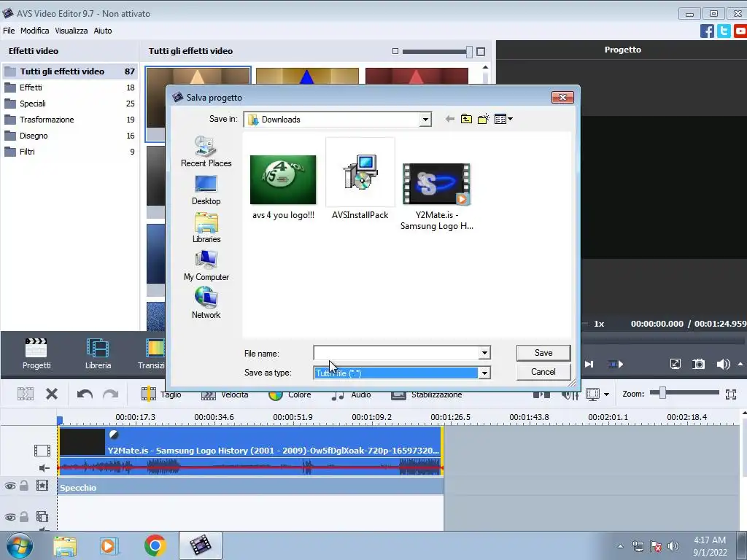
Task: Open Recent Places in the dialog sidebar
Action: [206, 152]
